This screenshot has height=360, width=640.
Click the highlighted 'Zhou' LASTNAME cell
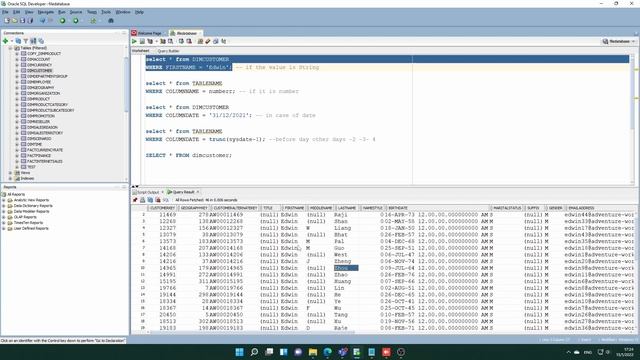pyautogui.click(x=346, y=268)
